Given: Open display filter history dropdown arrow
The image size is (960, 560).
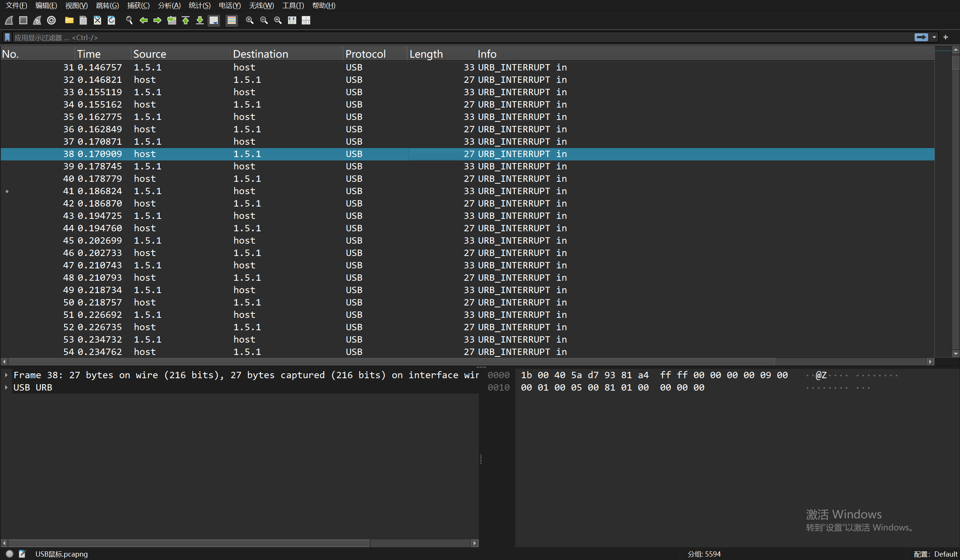Looking at the screenshot, I should click(x=934, y=37).
